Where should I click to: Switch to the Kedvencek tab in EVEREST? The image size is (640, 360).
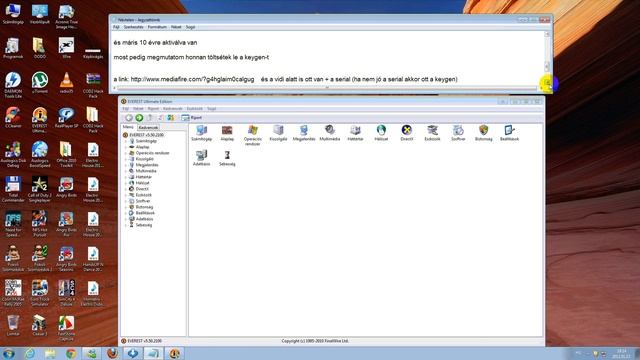pos(148,127)
